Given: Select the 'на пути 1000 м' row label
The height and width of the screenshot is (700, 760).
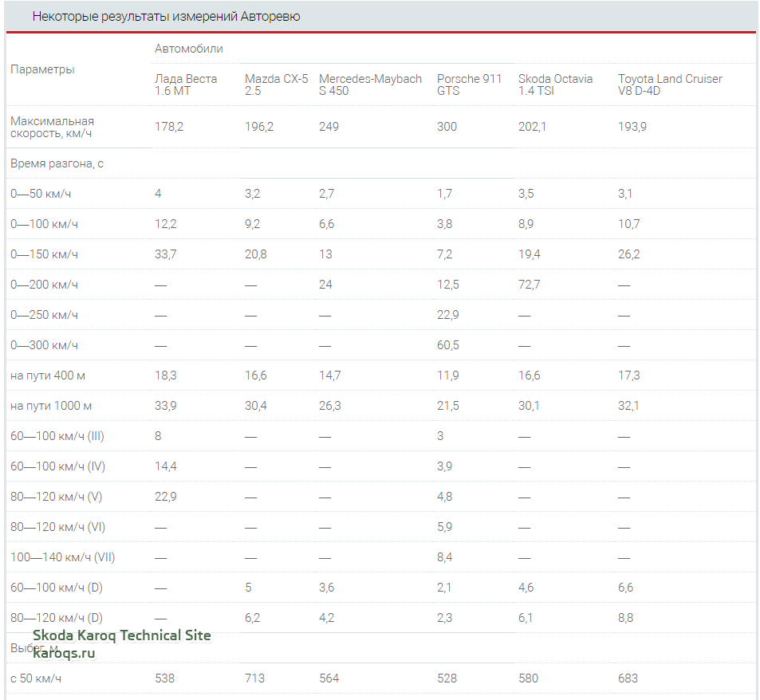Looking at the screenshot, I should coord(51,406).
